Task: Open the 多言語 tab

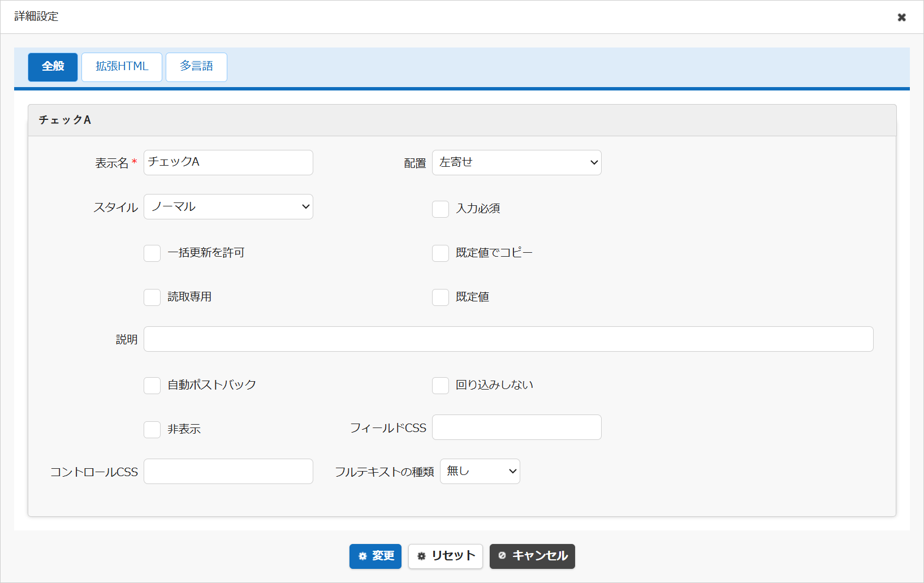Action: coord(196,67)
